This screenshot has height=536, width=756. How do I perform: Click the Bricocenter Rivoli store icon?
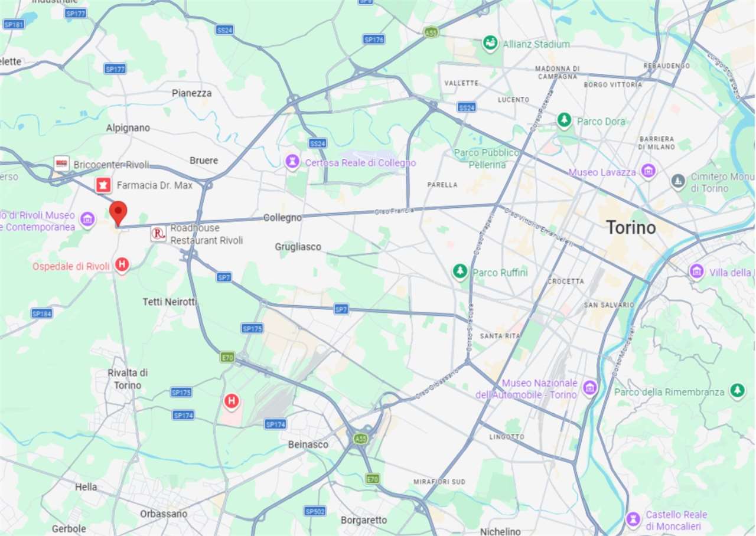click(x=61, y=164)
